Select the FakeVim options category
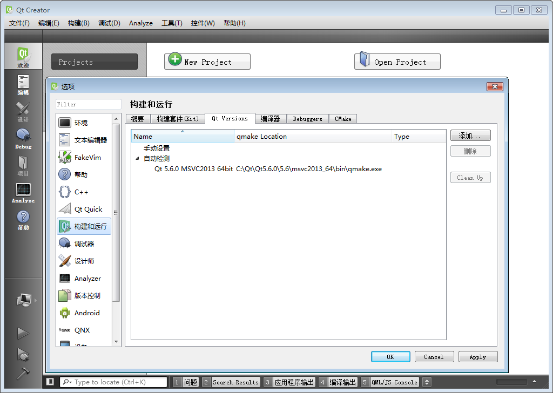This screenshot has height=394, width=553. tap(84, 157)
